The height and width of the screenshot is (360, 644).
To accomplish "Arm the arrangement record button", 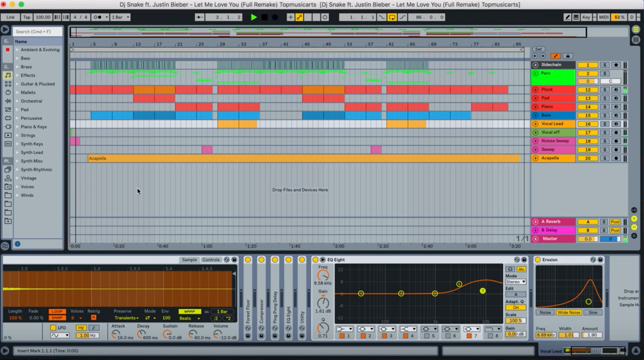I will click(x=275, y=17).
